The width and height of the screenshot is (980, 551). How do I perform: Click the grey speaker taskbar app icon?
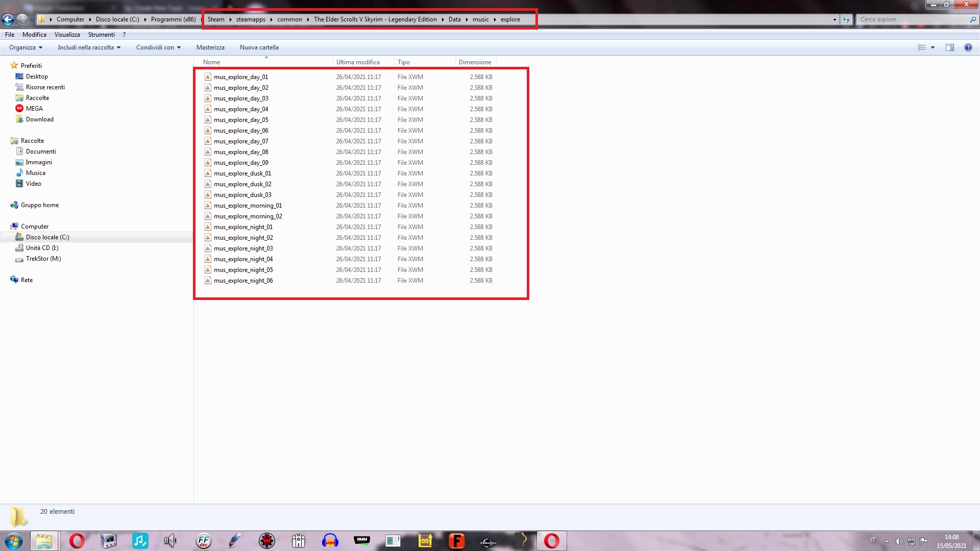[x=170, y=541]
